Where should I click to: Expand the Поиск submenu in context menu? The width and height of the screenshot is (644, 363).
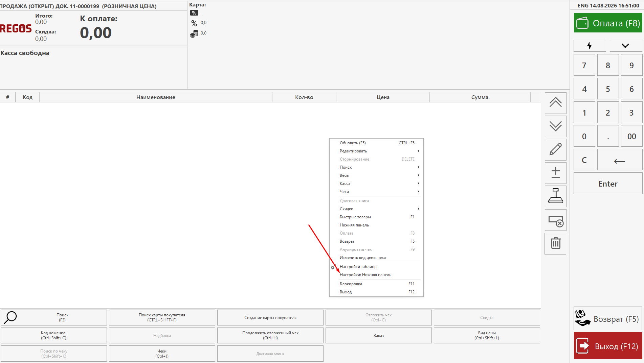click(x=376, y=167)
